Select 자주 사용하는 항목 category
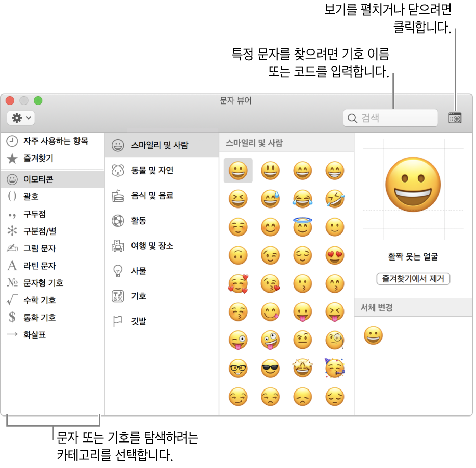476x468 pixels. [x=52, y=141]
